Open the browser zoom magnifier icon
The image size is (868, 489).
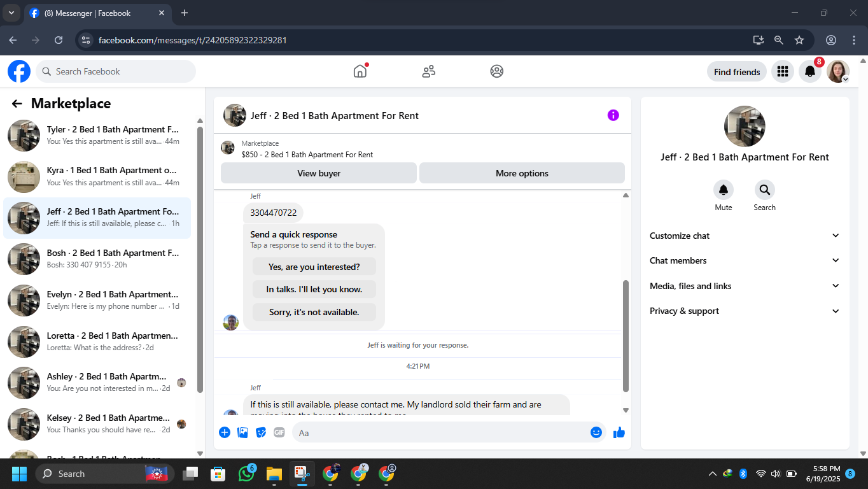tap(778, 40)
